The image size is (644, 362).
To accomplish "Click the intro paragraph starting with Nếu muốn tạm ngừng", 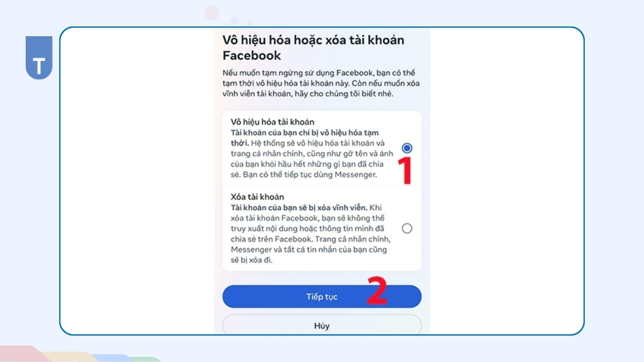I will coord(321,83).
